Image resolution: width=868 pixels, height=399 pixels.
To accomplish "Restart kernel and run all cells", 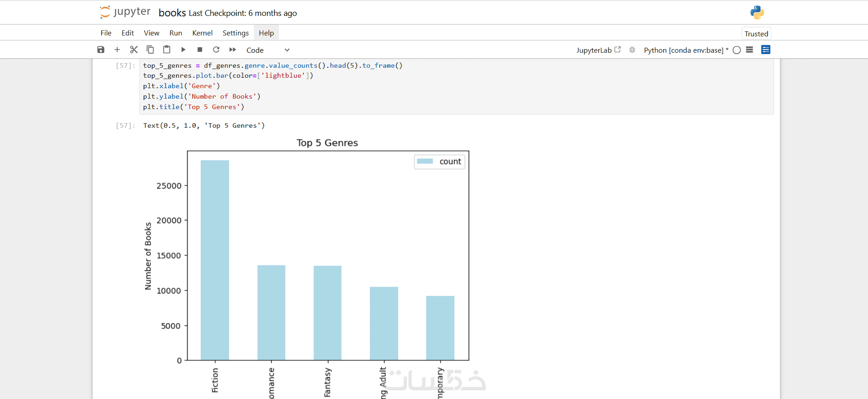I will tap(233, 50).
